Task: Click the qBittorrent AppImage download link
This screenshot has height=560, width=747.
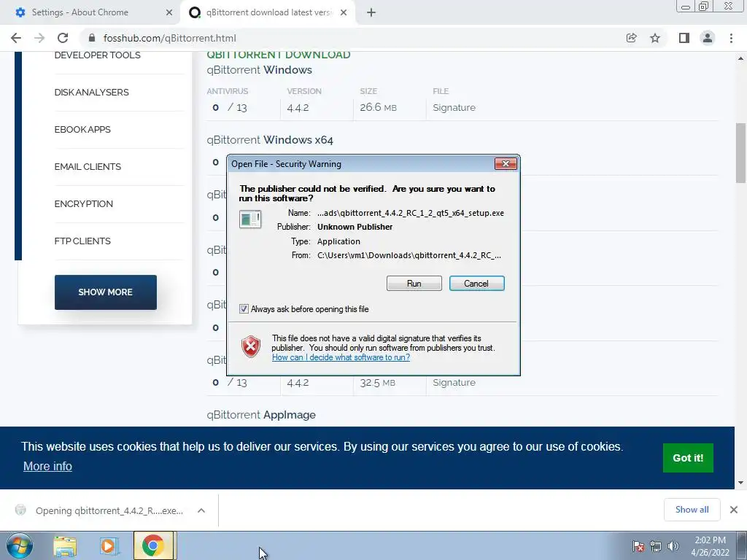Action: [x=261, y=415]
